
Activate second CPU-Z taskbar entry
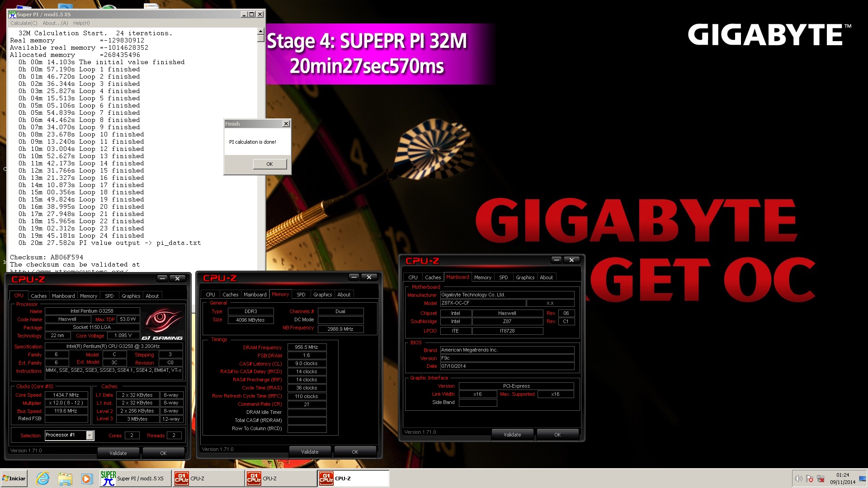point(281,479)
